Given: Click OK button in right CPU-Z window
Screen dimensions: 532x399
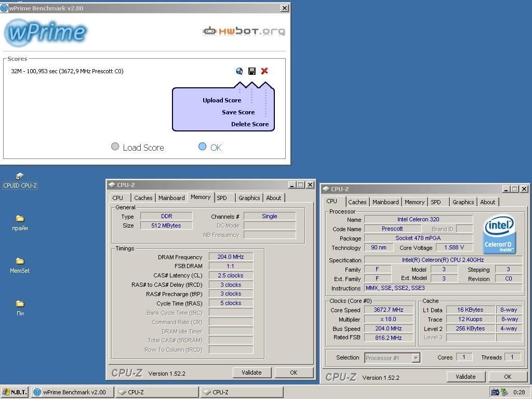Looking at the screenshot, I should tap(508, 377).
